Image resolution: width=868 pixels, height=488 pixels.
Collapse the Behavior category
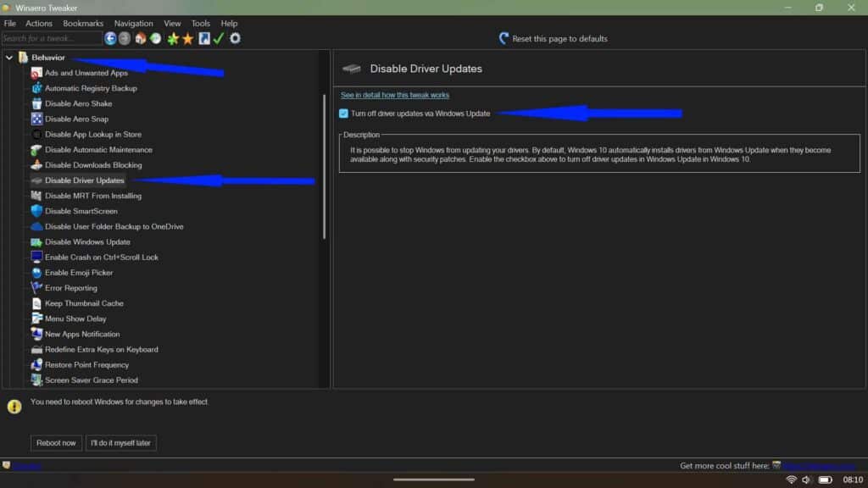9,57
